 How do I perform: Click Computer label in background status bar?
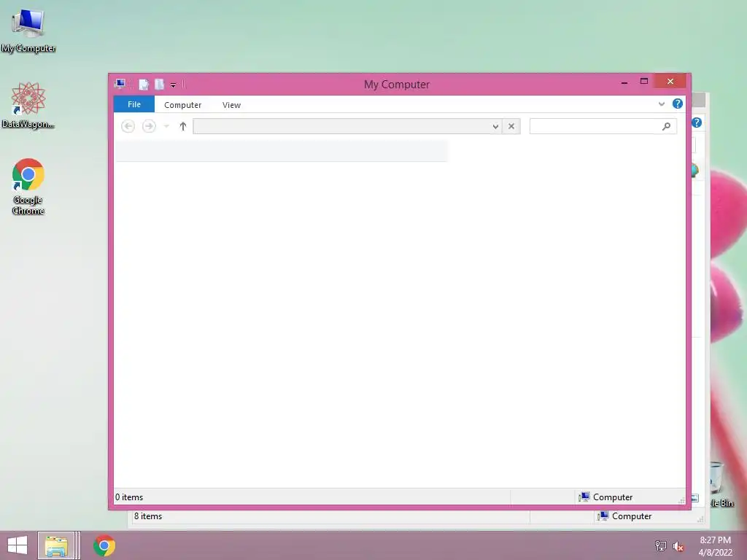click(632, 516)
